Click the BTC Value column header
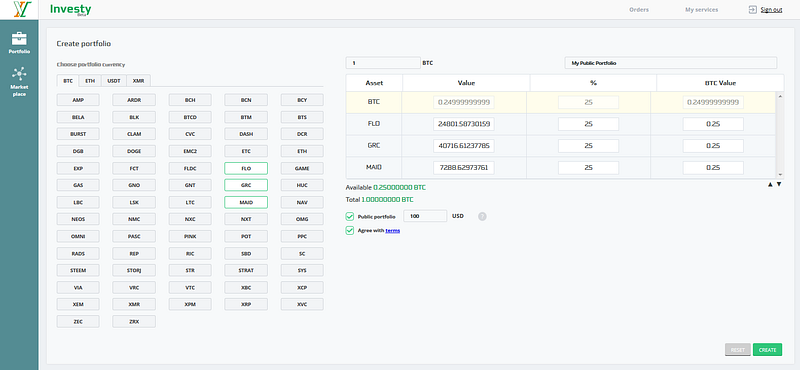Viewport: 800px width, 370px height. [x=720, y=83]
